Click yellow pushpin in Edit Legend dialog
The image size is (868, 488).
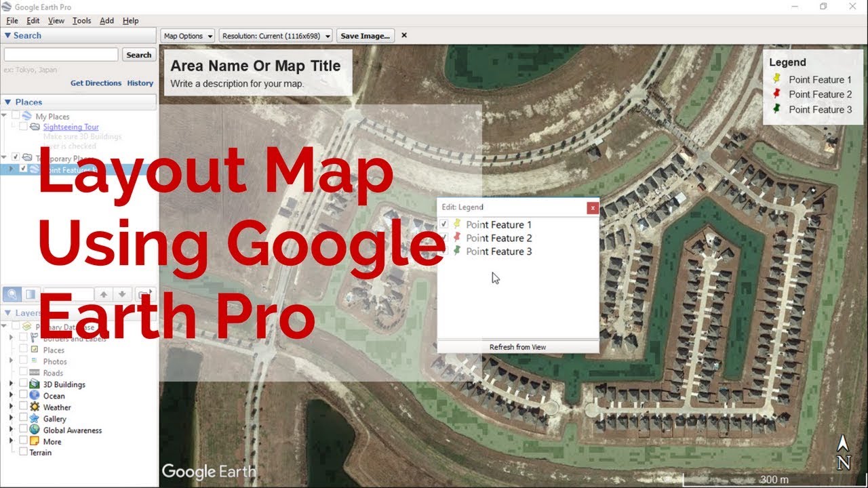click(457, 224)
